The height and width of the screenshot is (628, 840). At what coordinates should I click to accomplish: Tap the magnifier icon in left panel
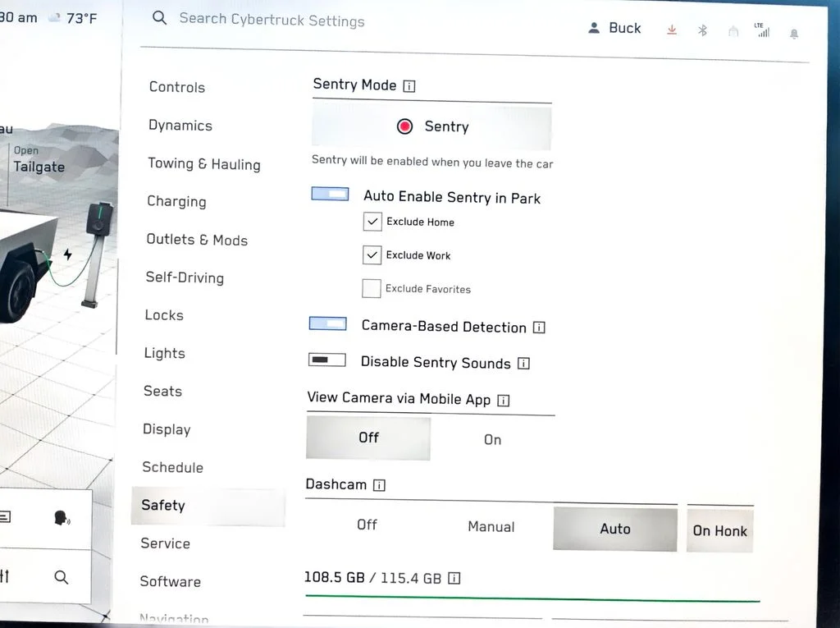62,578
